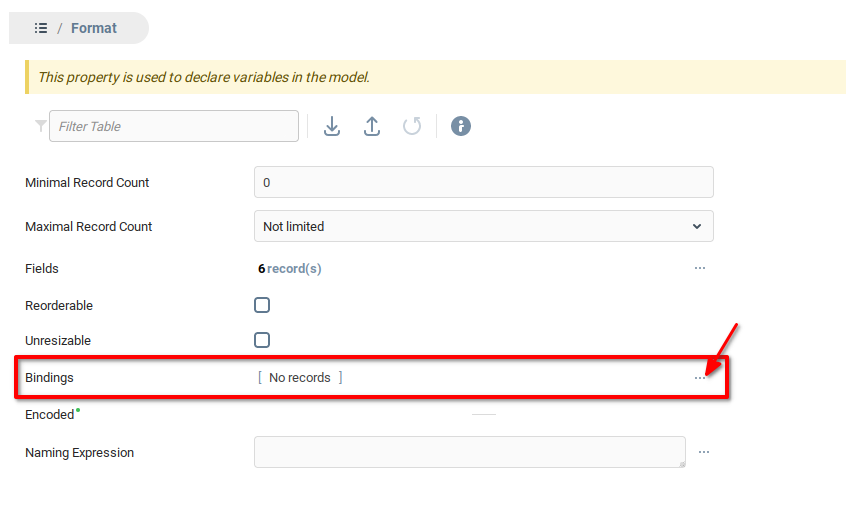Click the reset/refresh arrow icon
This screenshot has height=524, width=846.
point(412,126)
